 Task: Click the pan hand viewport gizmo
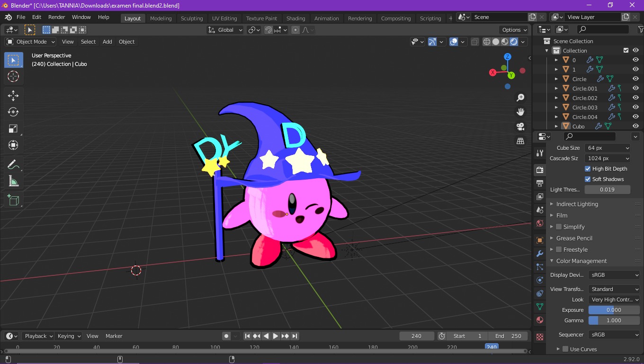[520, 112]
